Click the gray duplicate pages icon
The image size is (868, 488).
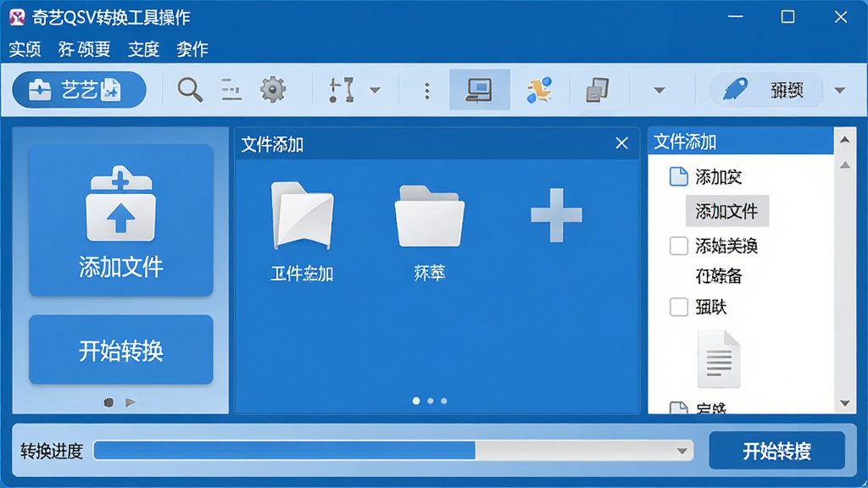(598, 90)
